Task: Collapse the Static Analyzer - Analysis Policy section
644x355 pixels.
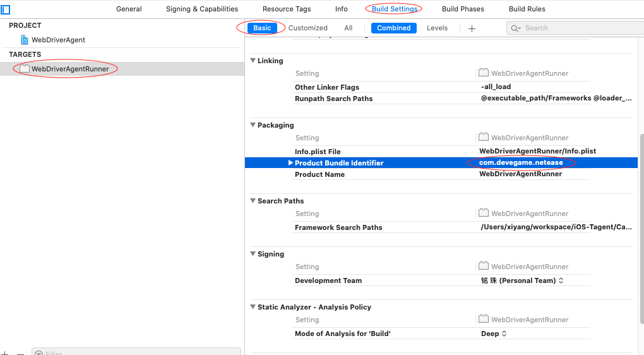Action: click(253, 306)
